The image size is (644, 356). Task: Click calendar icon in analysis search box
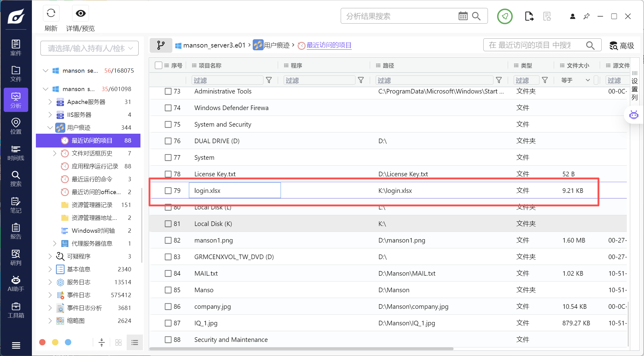(463, 16)
